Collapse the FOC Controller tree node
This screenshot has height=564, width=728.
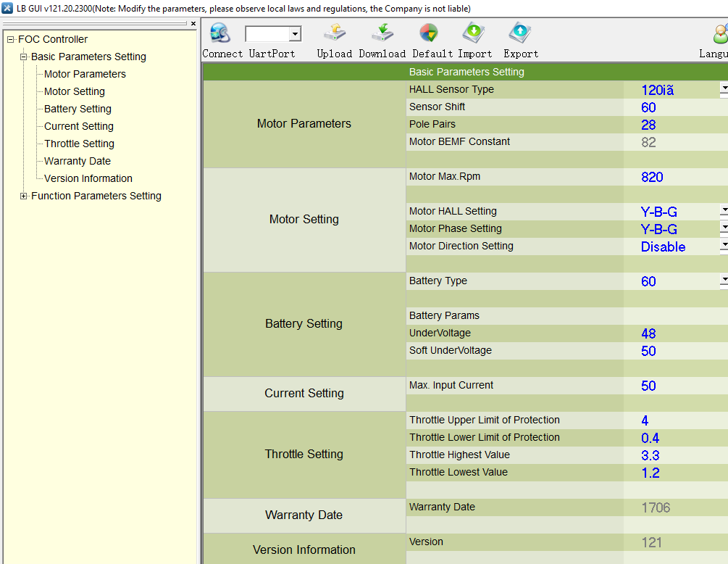tap(11, 40)
